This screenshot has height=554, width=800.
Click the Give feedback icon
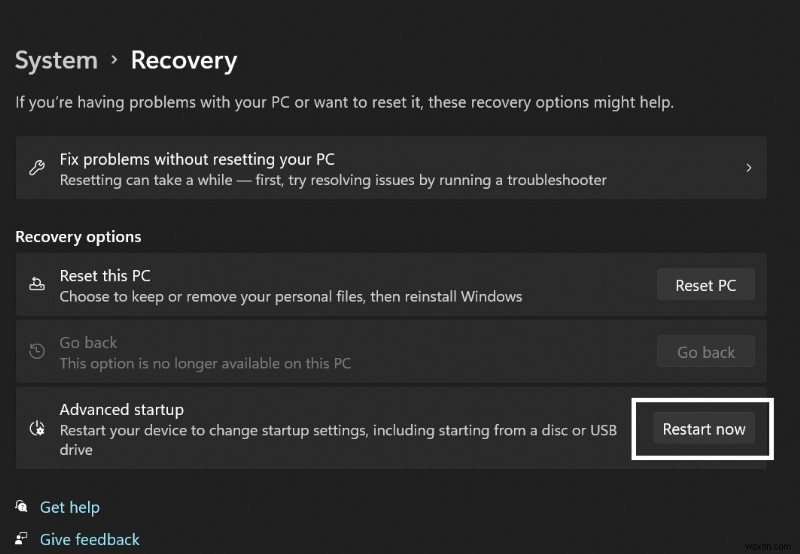(22, 539)
